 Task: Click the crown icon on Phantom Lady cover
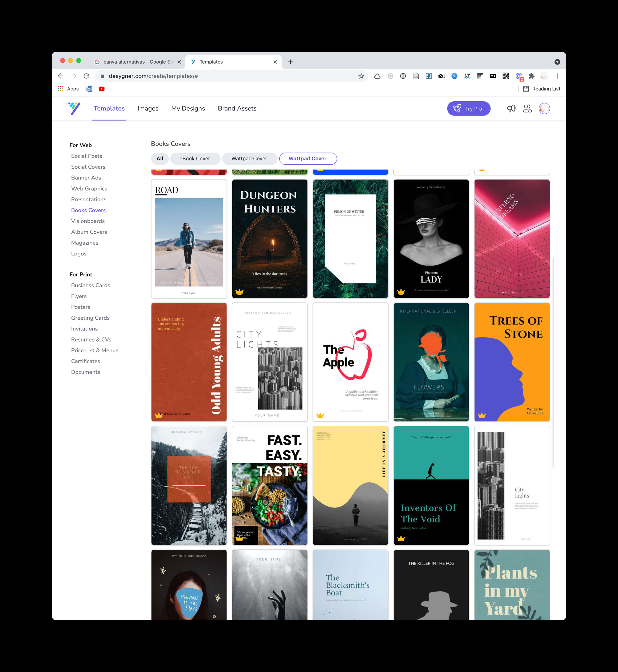coord(401,292)
